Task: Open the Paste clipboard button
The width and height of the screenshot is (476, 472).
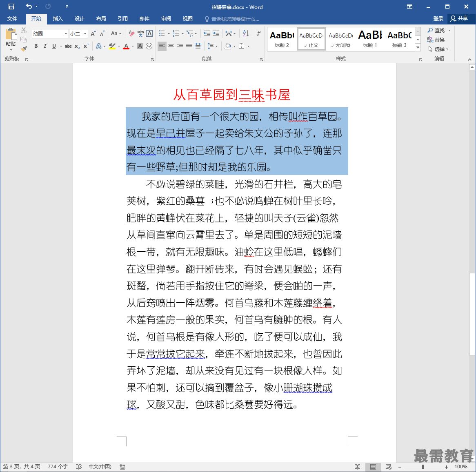Action: tap(11, 38)
